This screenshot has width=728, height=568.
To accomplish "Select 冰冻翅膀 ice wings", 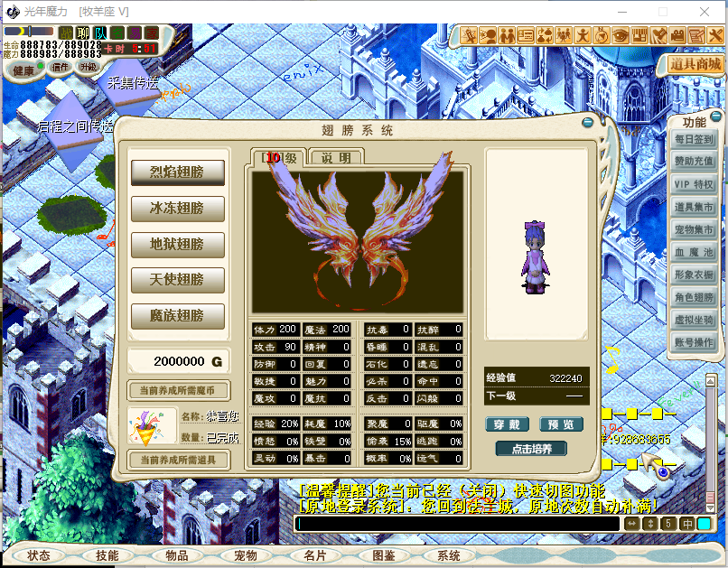I will pos(178,209).
